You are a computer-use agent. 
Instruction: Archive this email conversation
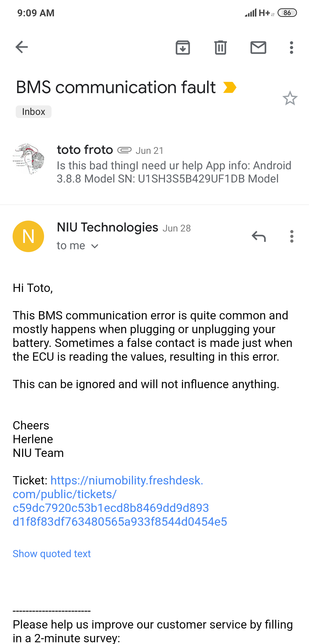(183, 48)
